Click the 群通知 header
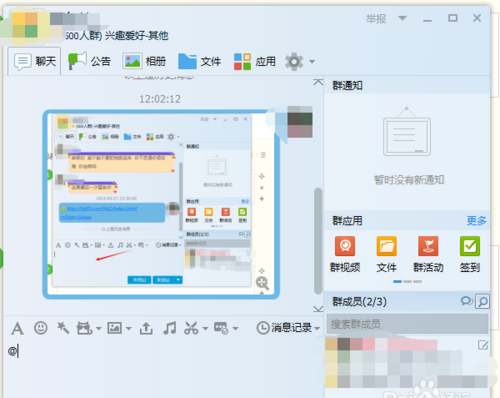Viewport: 500px width, 398px height. (x=347, y=86)
